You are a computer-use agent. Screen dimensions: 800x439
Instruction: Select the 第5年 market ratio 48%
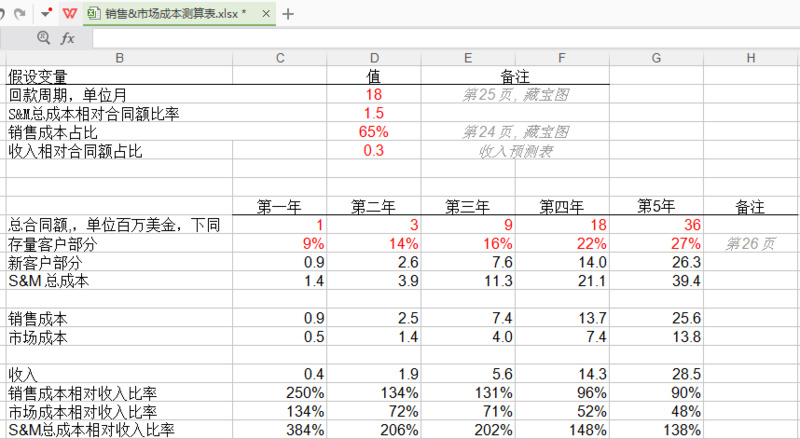click(x=656, y=411)
